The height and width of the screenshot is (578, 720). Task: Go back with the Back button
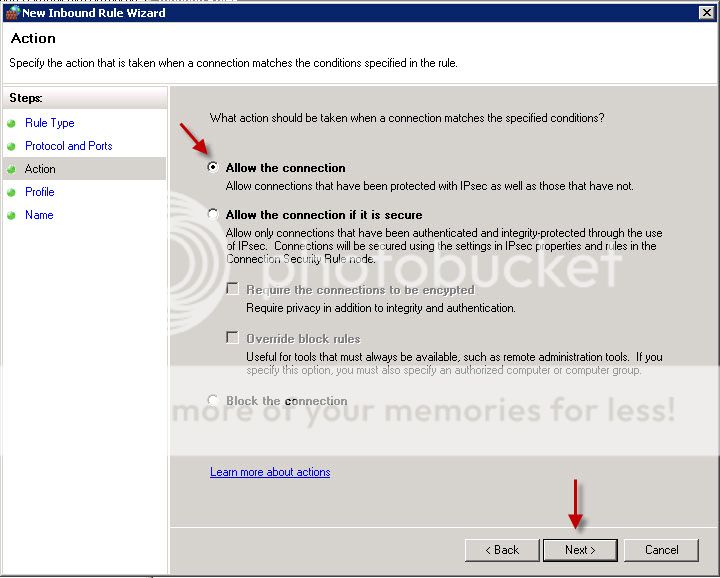pos(502,550)
